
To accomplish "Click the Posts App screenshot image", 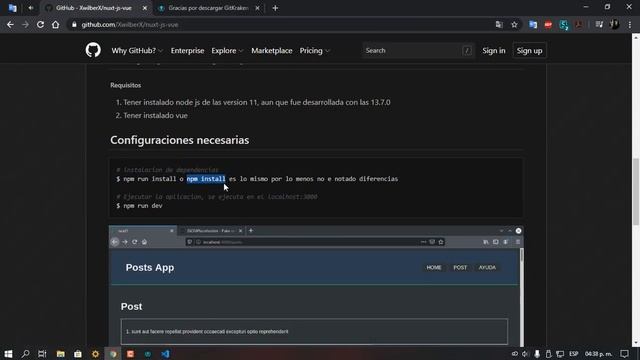I will (x=316, y=286).
